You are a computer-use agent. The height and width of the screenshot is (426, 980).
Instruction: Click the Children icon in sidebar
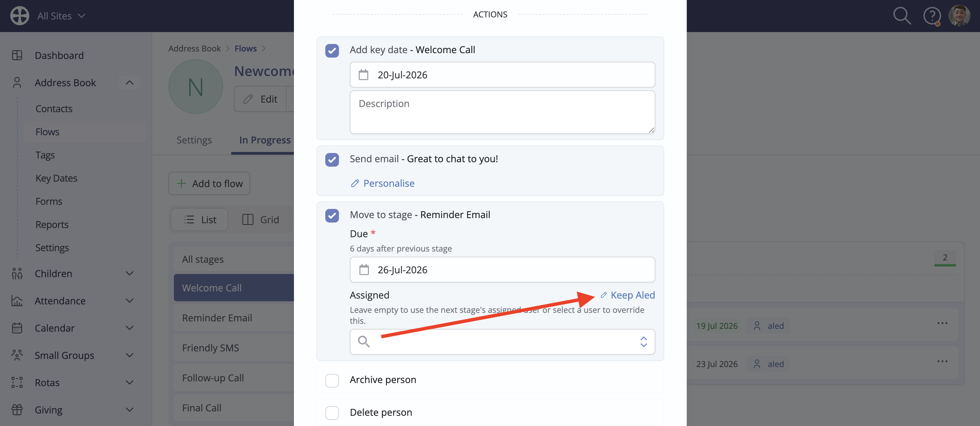pyautogui.click(x=17, y=273)
